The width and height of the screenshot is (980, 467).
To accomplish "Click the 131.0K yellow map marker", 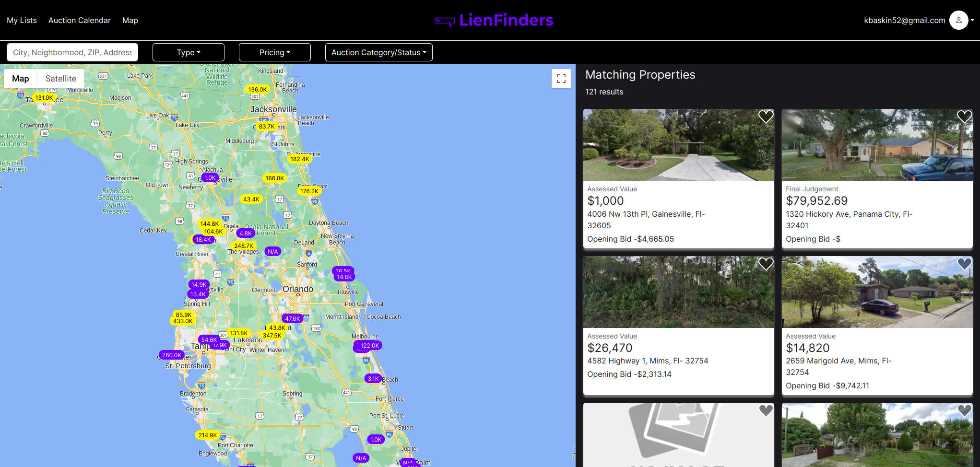I will pos(44,97).
